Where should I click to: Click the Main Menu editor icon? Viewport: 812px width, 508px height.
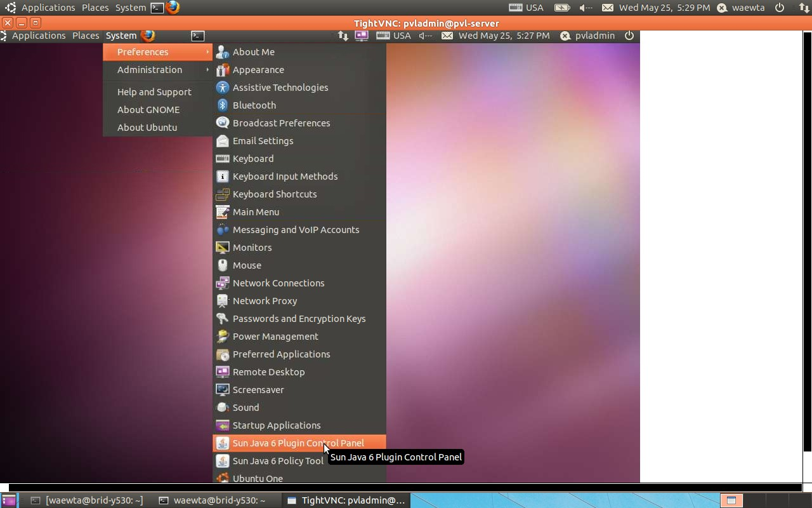click(222, 212)
